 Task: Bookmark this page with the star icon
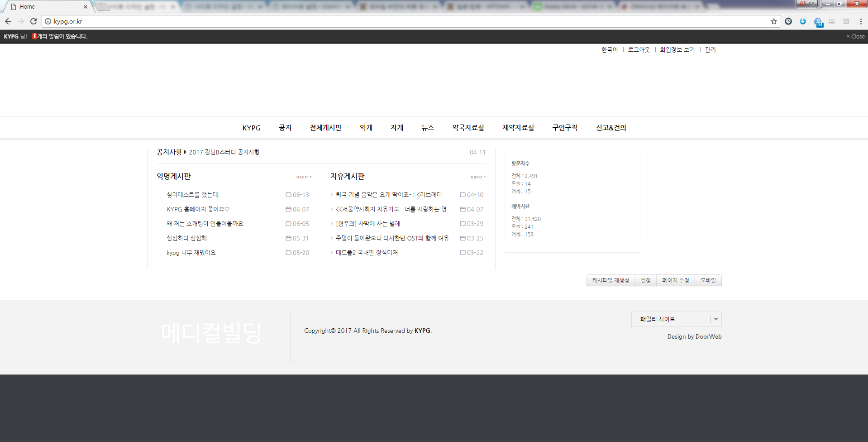(x=773, y=21)
